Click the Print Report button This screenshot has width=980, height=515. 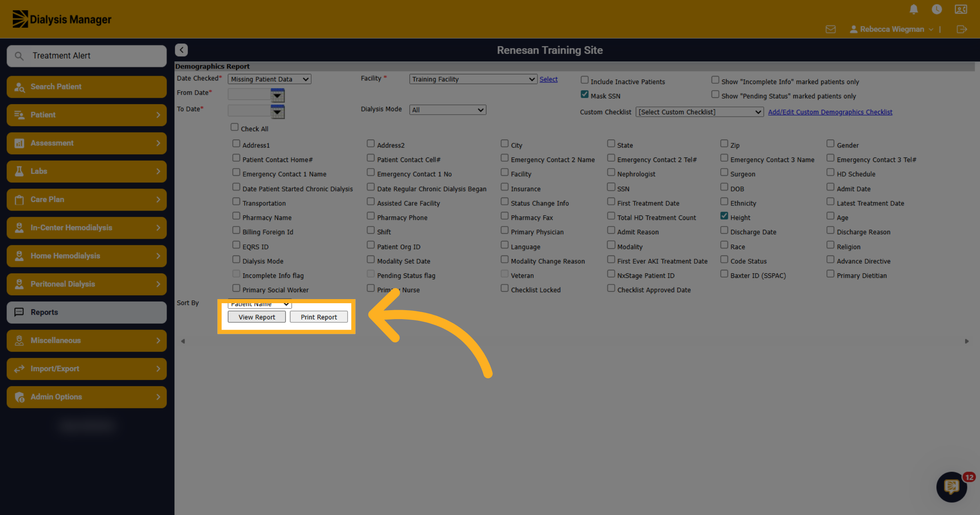(x=319, y=317)
